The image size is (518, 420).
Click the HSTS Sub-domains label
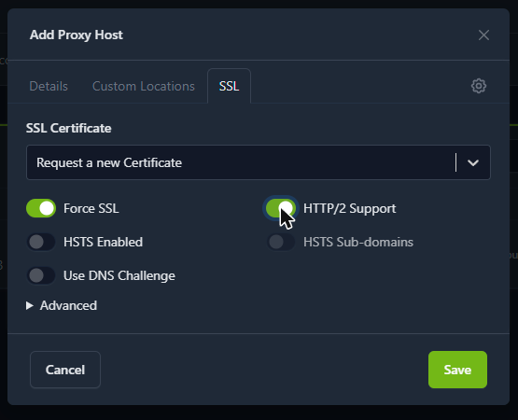click(x=358, y=243)
